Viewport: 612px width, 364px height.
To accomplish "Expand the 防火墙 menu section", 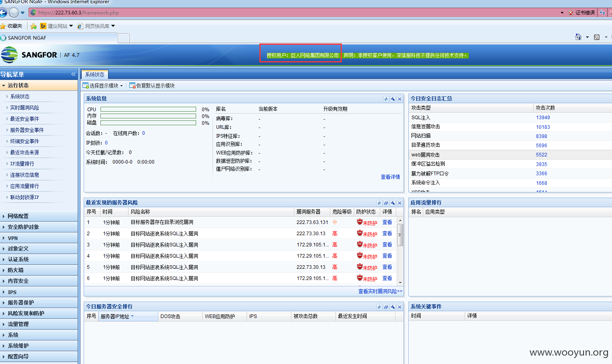I will pos(39,270).
